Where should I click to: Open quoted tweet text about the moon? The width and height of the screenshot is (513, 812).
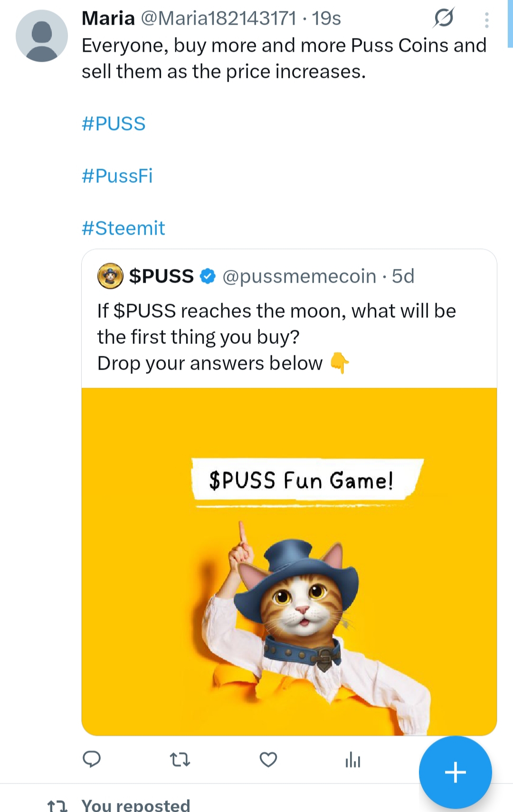coord(276,337)
